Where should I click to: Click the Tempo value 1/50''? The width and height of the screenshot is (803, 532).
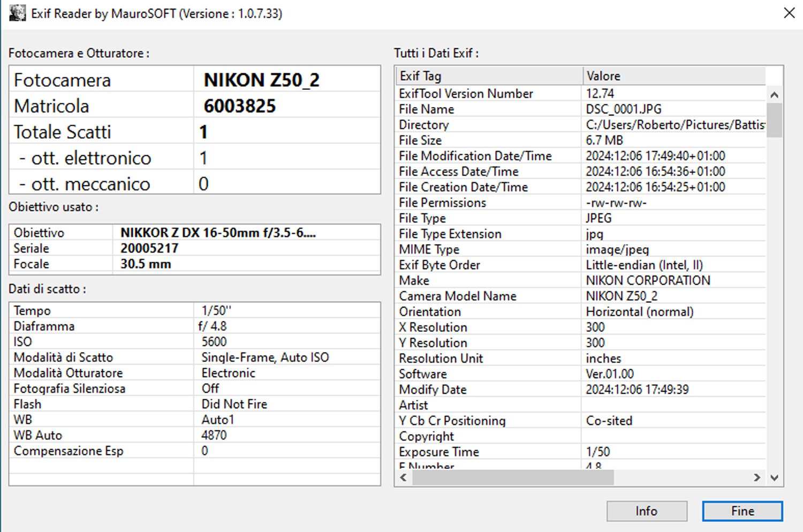pos(216,310)
